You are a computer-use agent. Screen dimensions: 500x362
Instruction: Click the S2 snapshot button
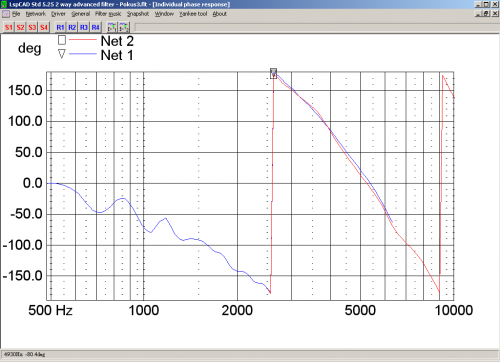[21, 27]
